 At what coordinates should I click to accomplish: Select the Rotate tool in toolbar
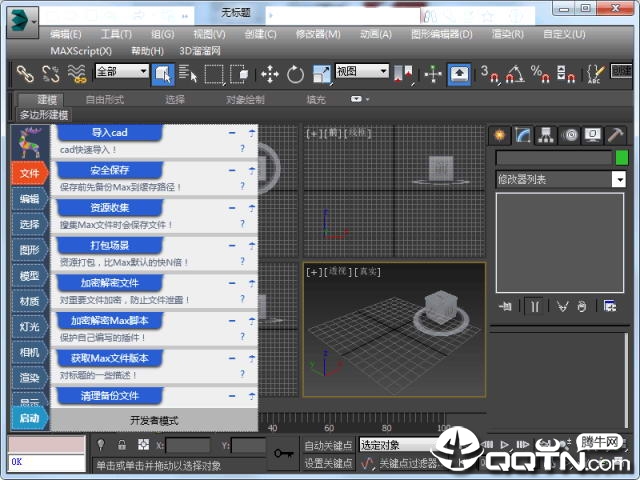click(x=296, y=73)
